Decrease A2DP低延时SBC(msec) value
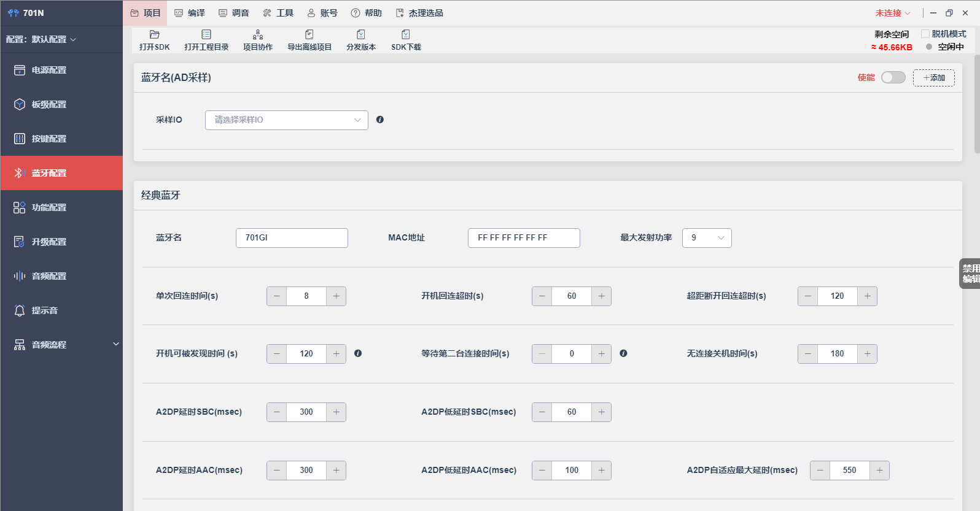The height and width of the screenshot is (511, 980). tap(542, 412)
